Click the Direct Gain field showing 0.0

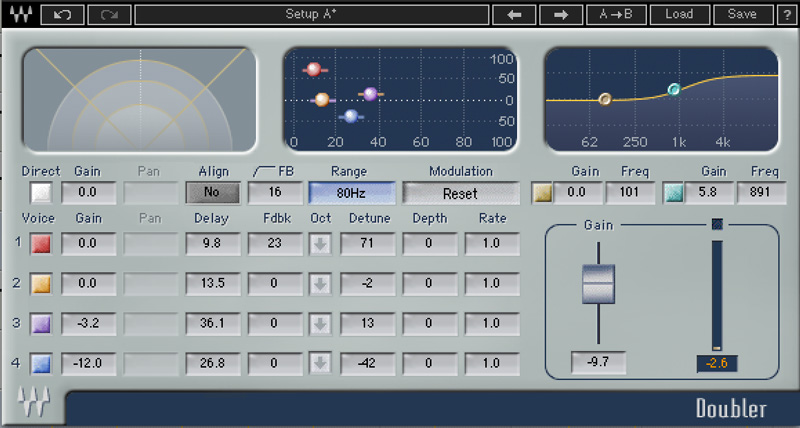[88, 193]
